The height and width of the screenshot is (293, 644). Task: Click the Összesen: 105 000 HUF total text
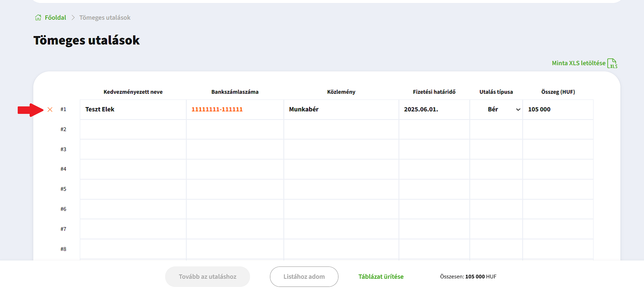468,277
